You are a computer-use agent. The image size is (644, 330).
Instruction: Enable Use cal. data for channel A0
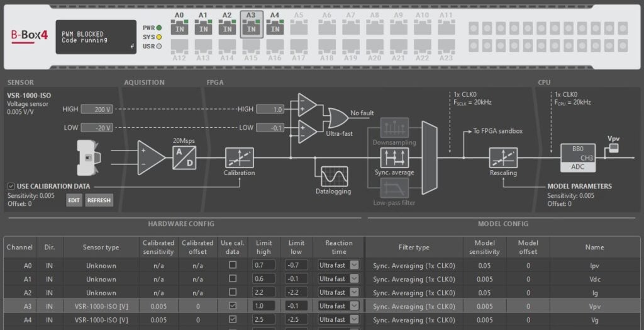(233, 265)
